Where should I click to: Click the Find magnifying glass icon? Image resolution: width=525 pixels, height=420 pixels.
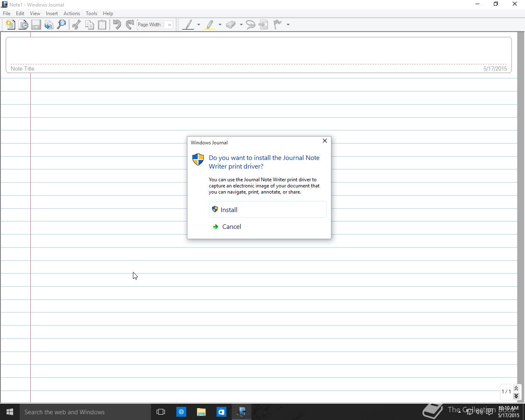click(x=62, y=25)
